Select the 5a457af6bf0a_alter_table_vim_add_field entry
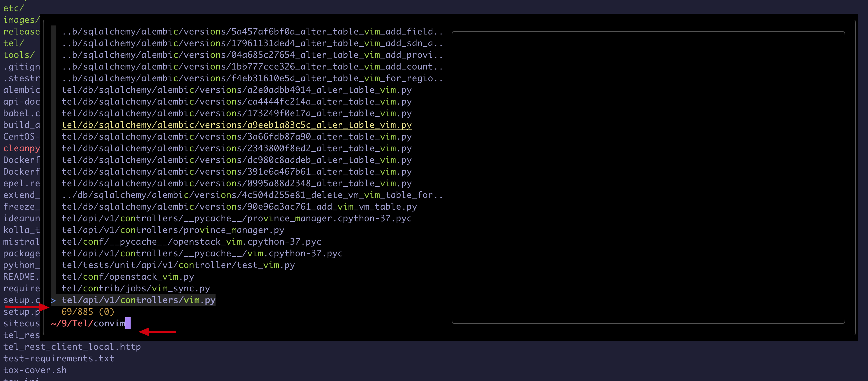The height and width of the screenshot is (381, 868). tap(252, 31)
